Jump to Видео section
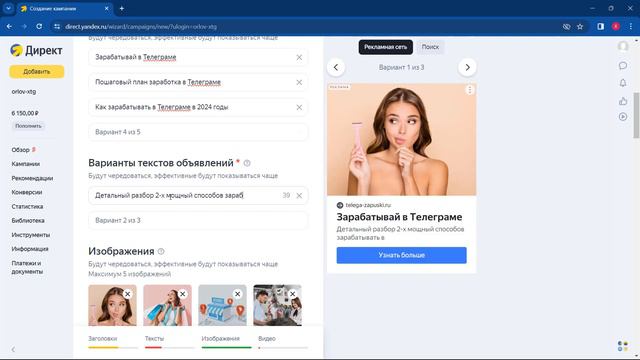The image size is (640, 360). pos(283,342)
